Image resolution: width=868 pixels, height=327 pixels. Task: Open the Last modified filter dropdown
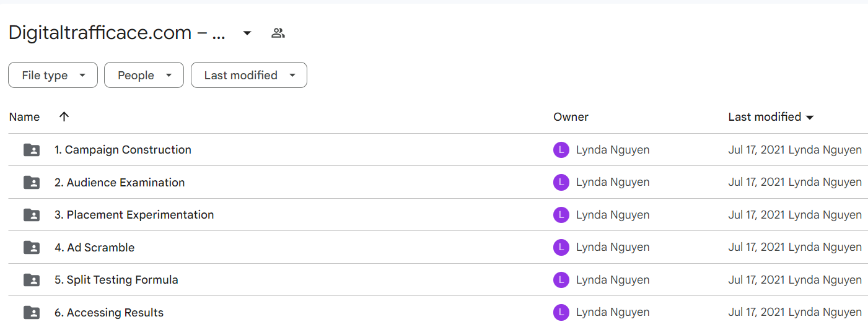[x=249, y=75]
